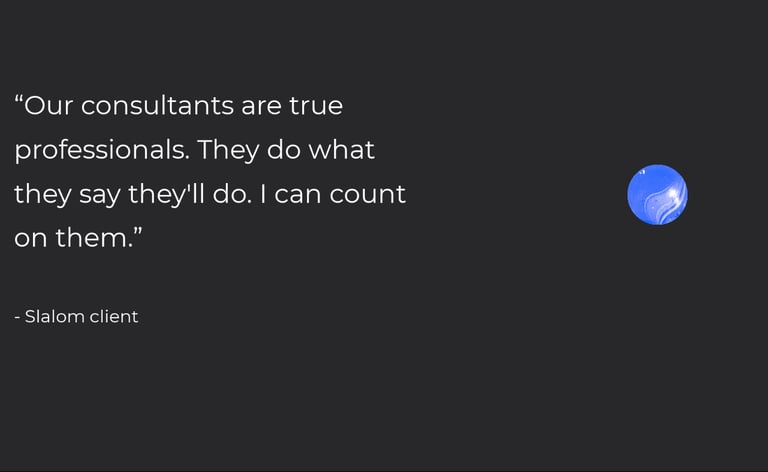This screenshot has height=472, width=768.
Task: Click the word "on" starting the last line
Action: pyautogui.click(x=30, y=239)
